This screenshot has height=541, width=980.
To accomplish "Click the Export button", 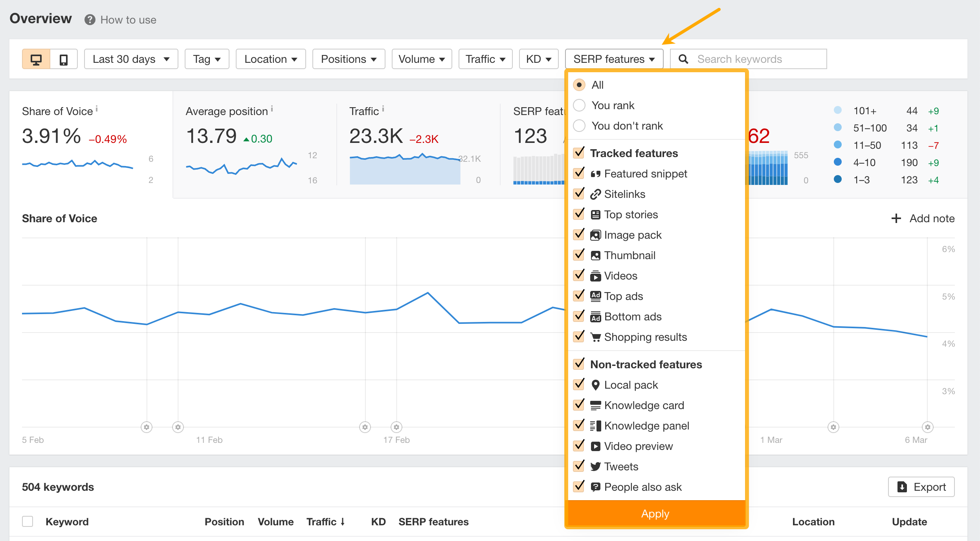I will click(x=921, y=487).
